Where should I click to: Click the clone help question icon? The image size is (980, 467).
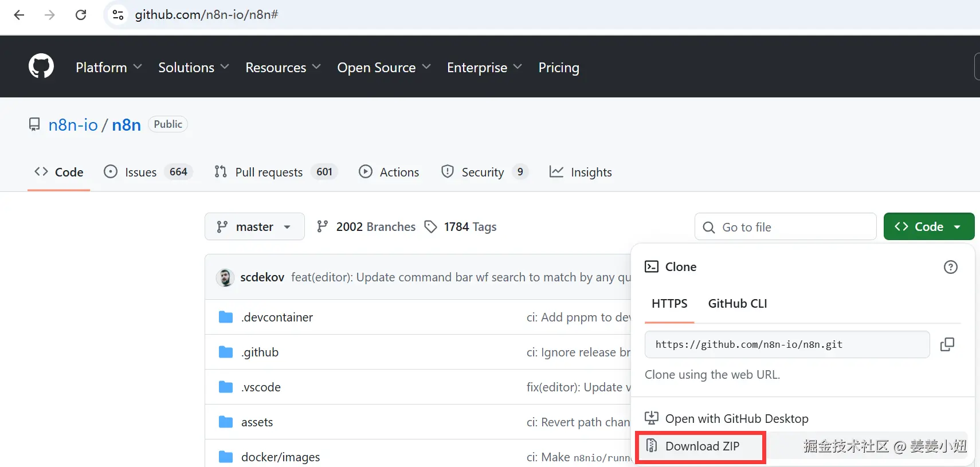[950, 267]
